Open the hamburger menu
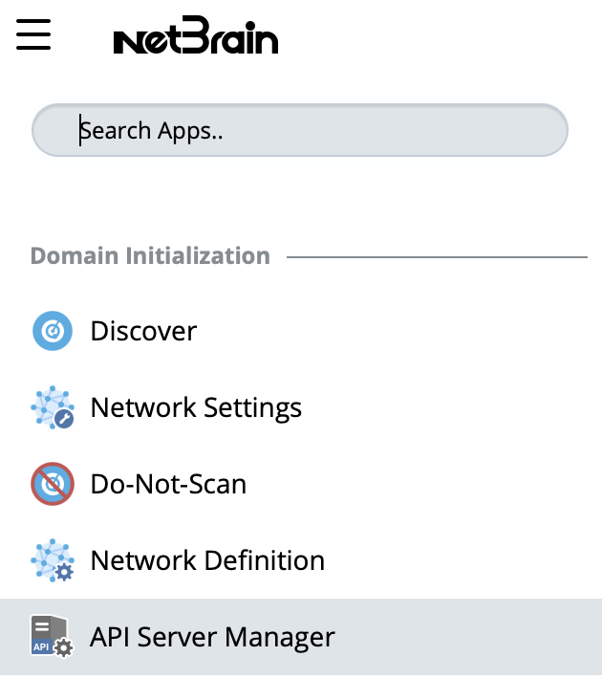Image resolution: width=602 pixels, height=700 pixels. tap(33, 34)
